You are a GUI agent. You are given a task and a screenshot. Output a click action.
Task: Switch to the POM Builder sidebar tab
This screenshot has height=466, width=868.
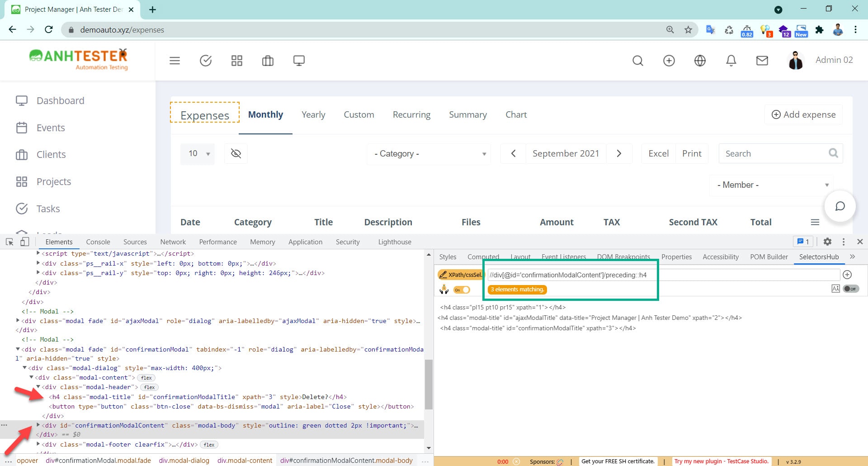point(769,257)
